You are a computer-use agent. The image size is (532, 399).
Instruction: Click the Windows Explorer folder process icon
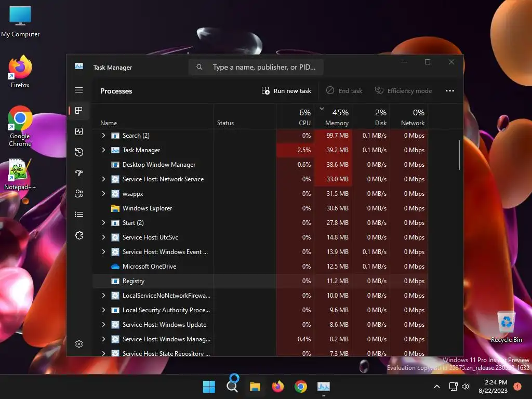pos(115,208)
